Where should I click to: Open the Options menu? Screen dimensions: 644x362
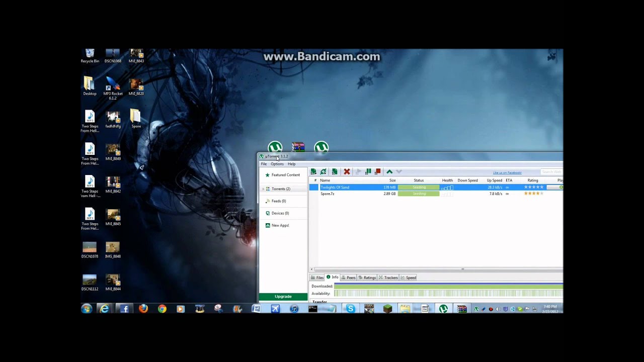277,164
